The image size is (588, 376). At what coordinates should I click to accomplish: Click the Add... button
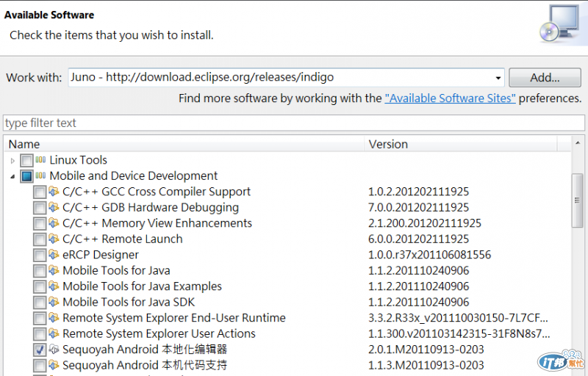click(x=545, y=77)
